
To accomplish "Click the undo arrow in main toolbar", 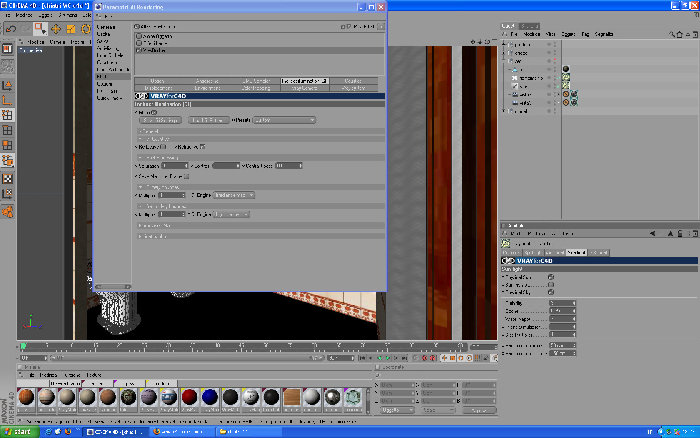I will click(x=11, y=29).
